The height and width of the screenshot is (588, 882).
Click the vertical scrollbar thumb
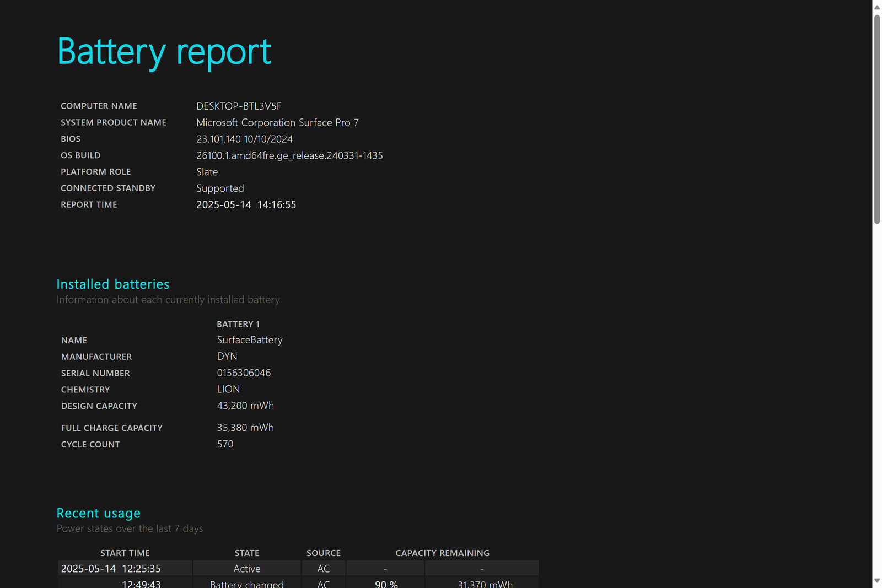coord(876,118)
